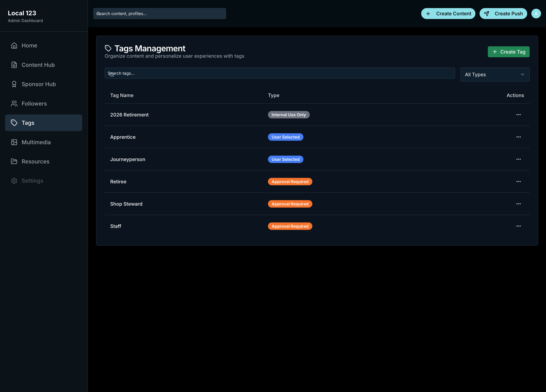Image resolution: width=546 pixels, height=392 pixels.
Task: Click the plus icon in Create Content
Action: click(428, 14)
